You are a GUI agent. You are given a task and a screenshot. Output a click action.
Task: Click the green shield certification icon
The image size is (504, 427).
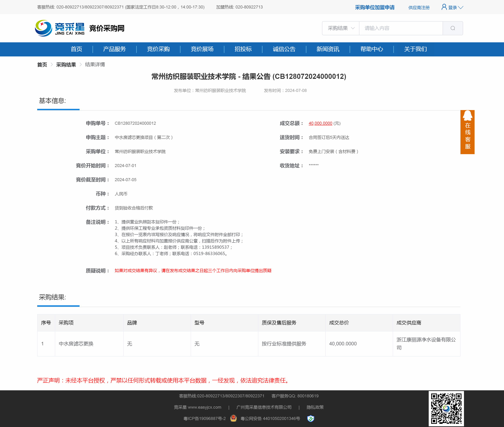[311, 418]
